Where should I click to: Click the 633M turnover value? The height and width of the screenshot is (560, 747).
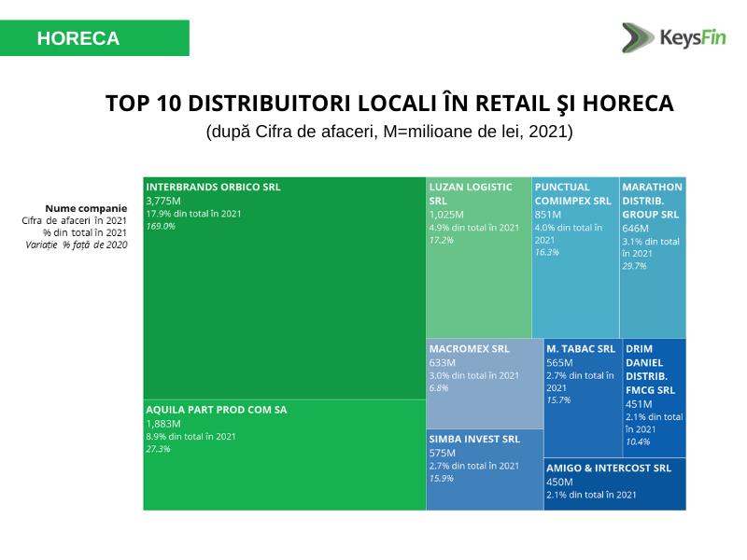coord(442,363)
